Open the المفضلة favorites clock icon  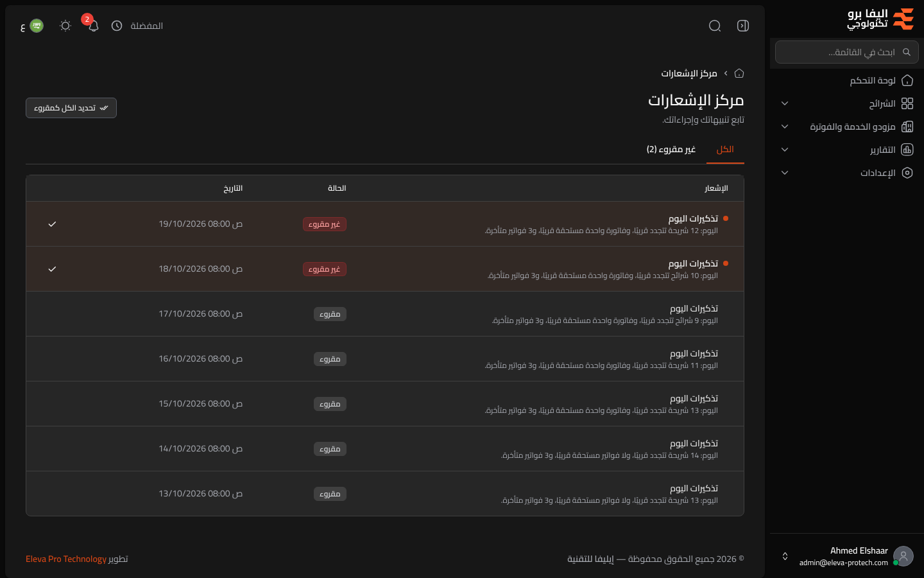[x=117, y=26]
